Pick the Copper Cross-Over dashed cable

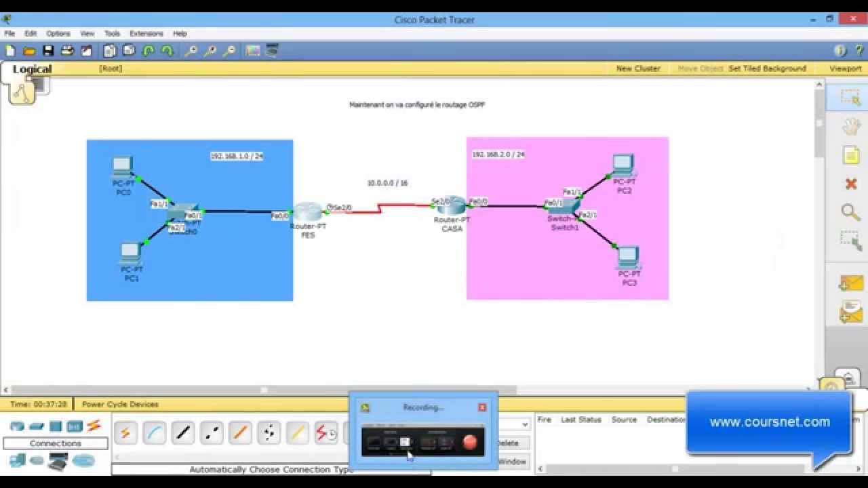212,432
